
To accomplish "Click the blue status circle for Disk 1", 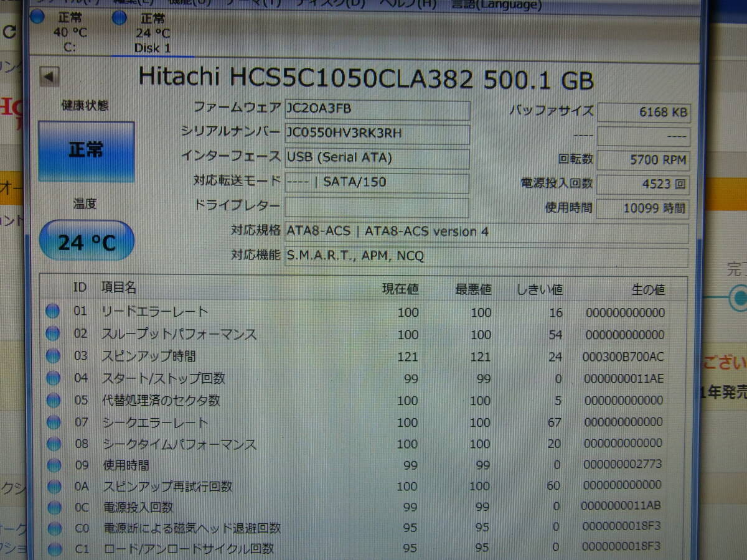I will click(120, 17).
